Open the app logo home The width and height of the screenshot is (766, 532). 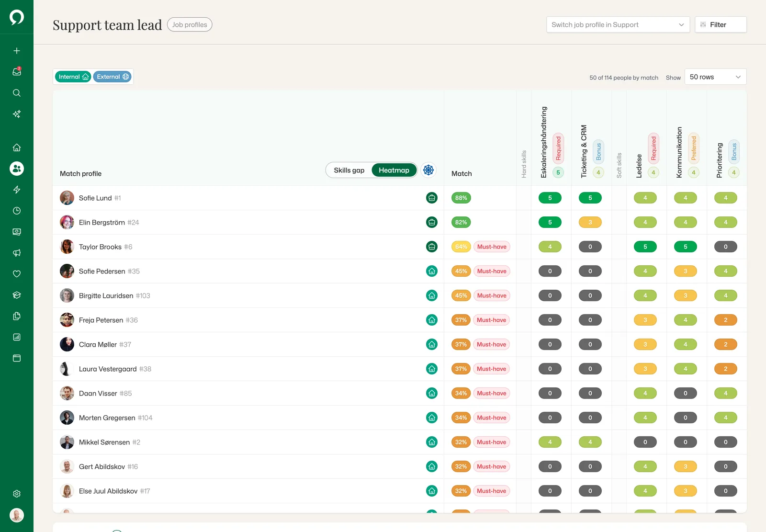click(17, 17)
